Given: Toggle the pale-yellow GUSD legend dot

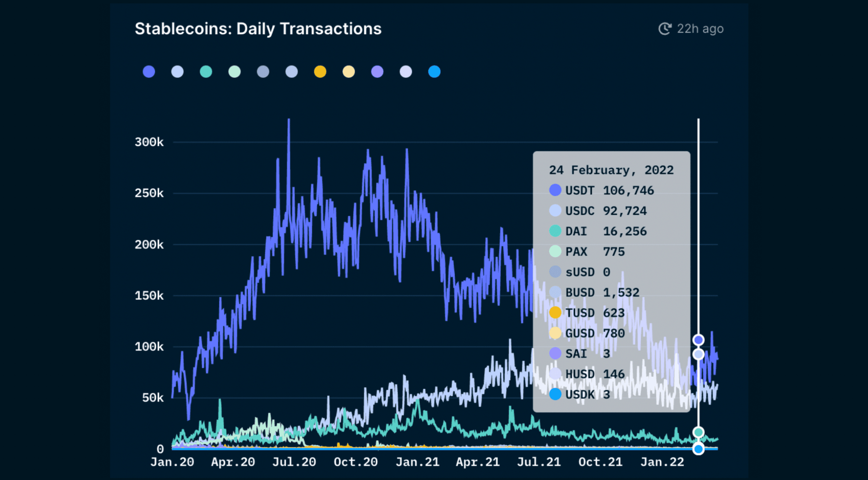Looking at the screenshot, I should coord(348,71).
